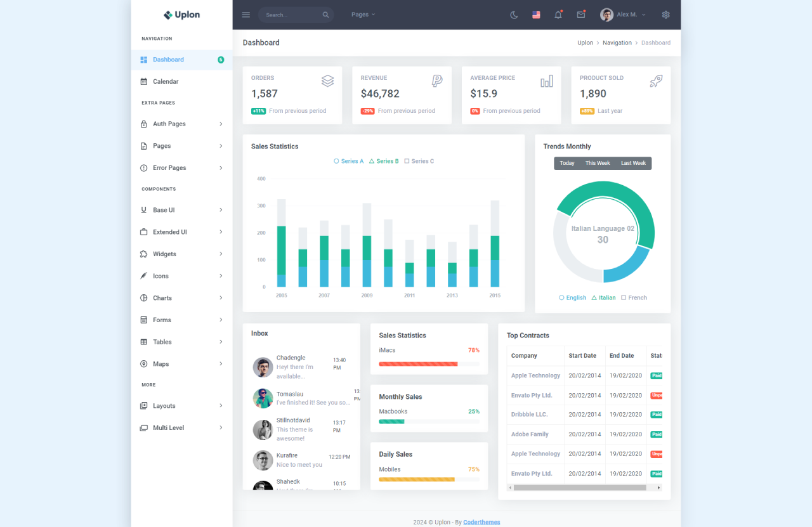Expand the Layouts chevron

[x=221, y=406]
